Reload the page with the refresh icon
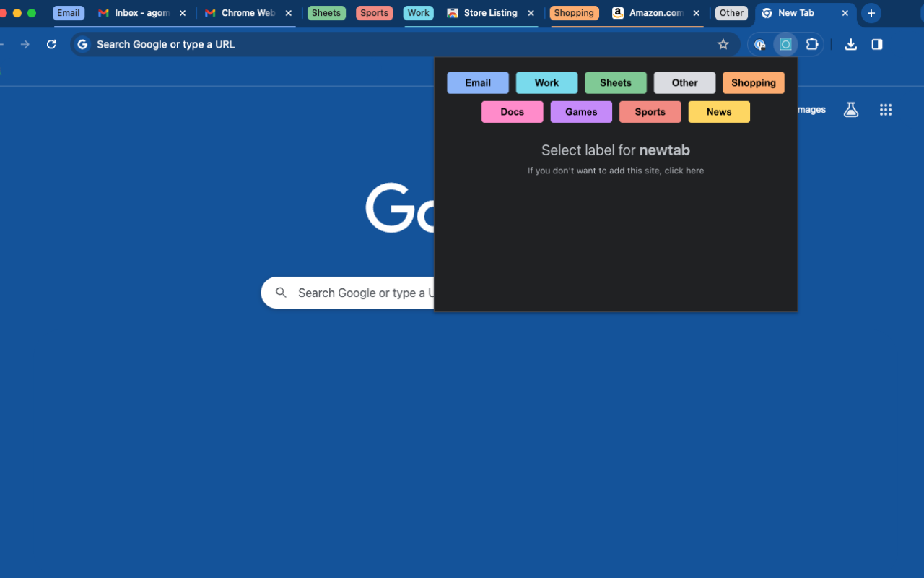 (x=51, y=44)
